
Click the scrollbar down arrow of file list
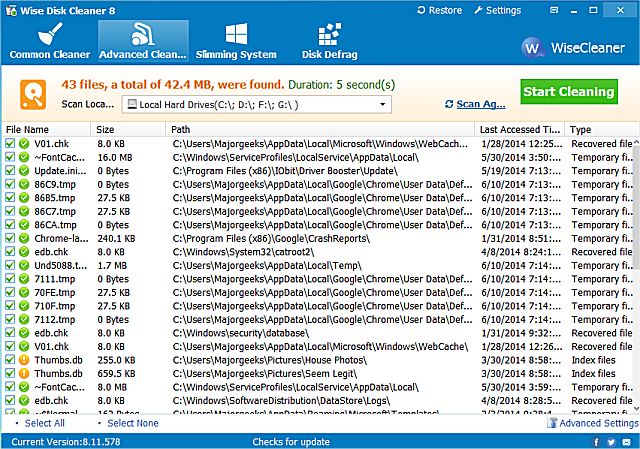(x=636, y=409)
